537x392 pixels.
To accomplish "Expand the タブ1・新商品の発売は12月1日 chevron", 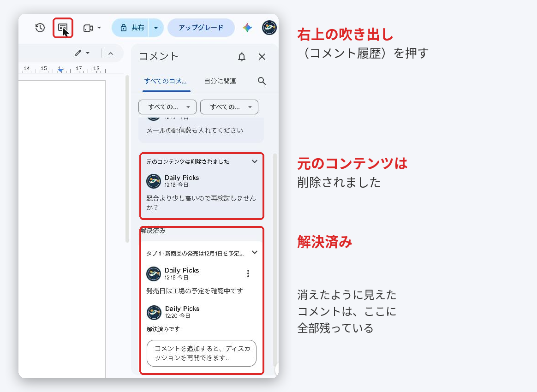I will tap(255, 253).
